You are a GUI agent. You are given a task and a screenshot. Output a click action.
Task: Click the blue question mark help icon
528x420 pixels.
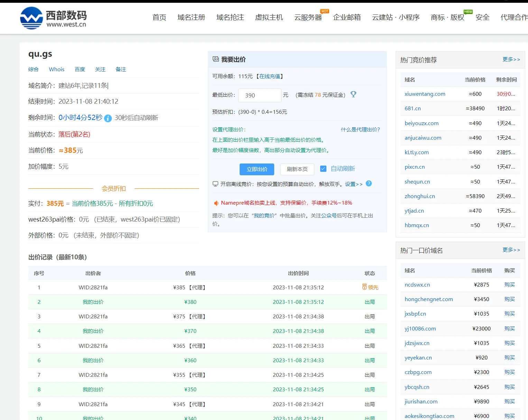point(369,184)
